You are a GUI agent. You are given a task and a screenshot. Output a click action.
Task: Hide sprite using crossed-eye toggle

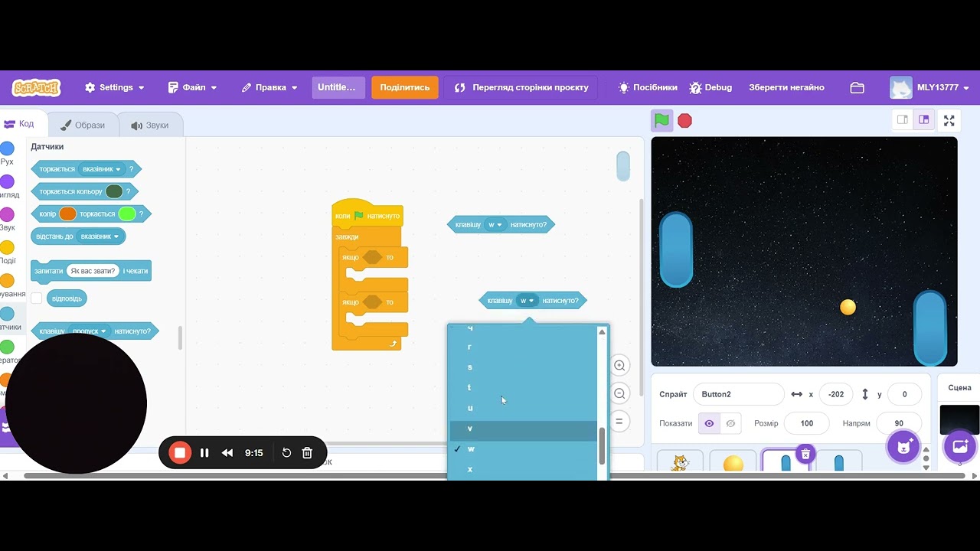coord(730,423)
